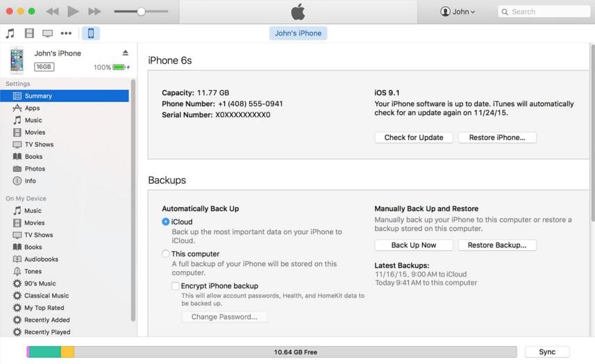The width and height of the screenshot is (595, 364).
Task: Select the iPhone device button in toolbar
Action: point(91,33)
